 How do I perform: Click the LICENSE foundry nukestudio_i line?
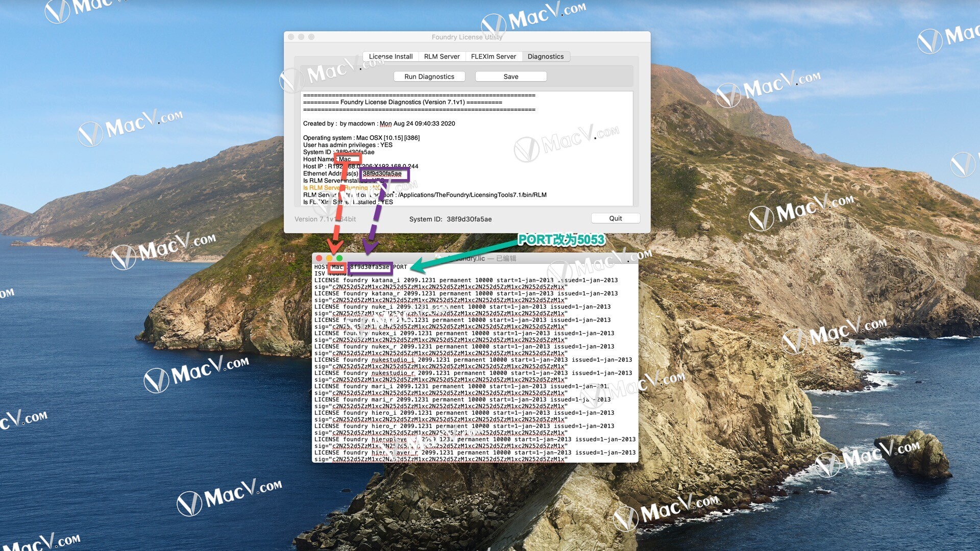(473, 360)
